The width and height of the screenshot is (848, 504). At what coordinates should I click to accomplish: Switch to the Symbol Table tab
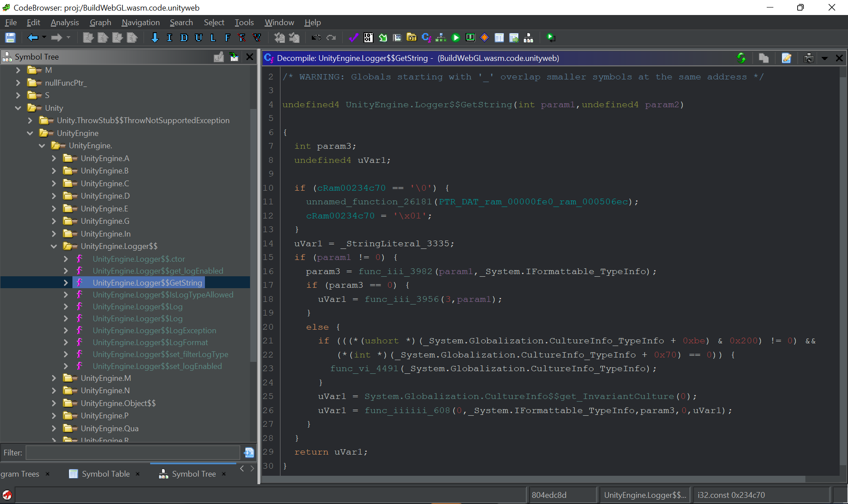(106, 474)
